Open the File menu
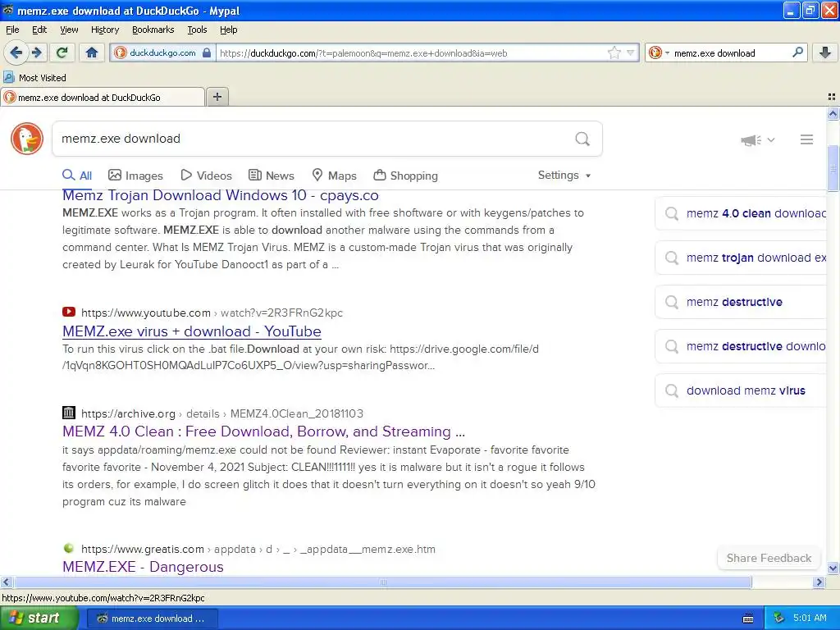This screenshot has height=630, width=840. click(x=12, y=30)
